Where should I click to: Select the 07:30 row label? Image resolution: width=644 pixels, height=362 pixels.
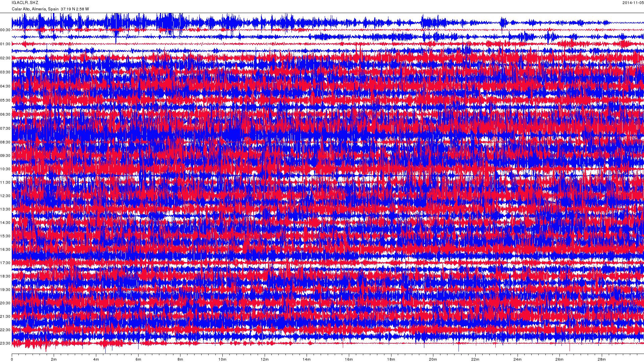tap(5, 129)
